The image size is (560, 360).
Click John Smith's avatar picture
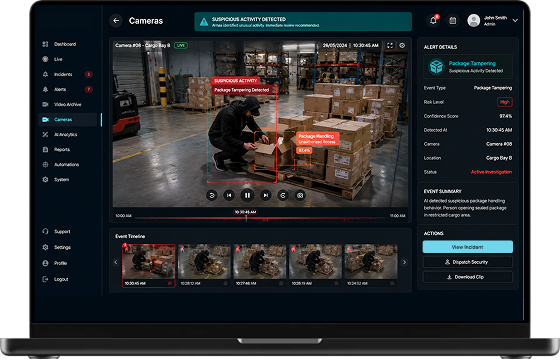click(474, 21)
